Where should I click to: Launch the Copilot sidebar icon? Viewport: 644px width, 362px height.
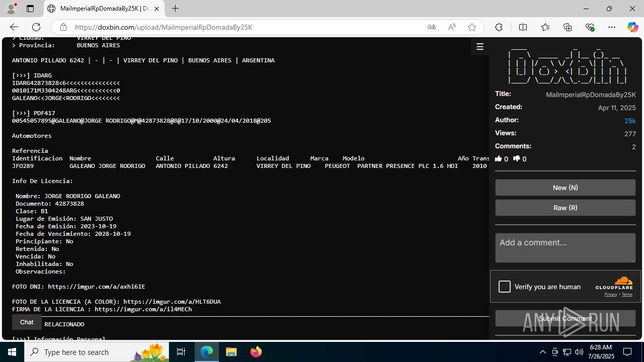click(632, 27)
